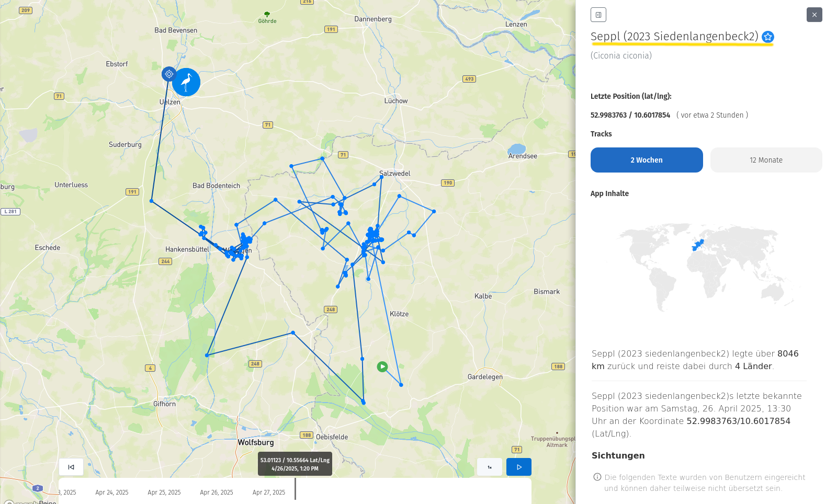Viewport: 837px width, 504px height.
Task: Skip back to start of timeline
Action: 71,467
